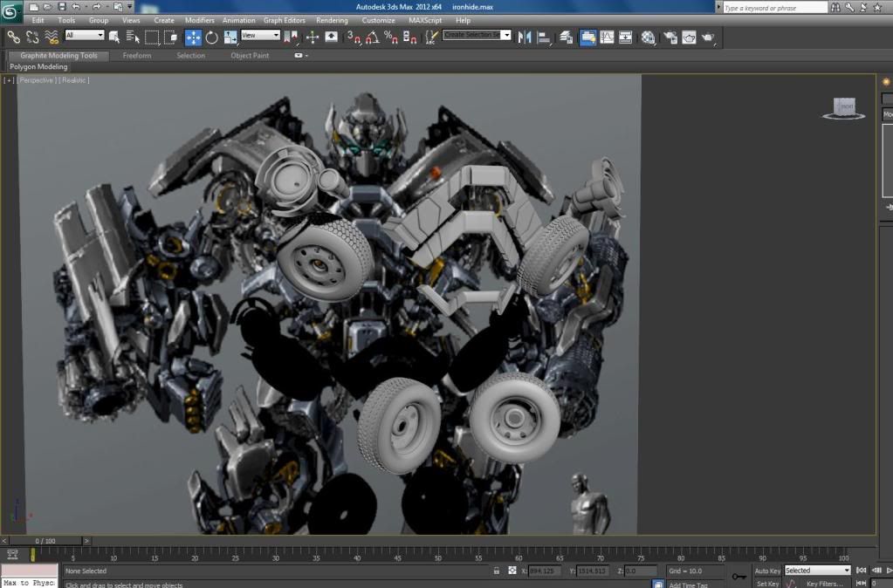Open the Rendered Frame Window icon
Viewport: 893px width, 588px height.
coord(689,38)
